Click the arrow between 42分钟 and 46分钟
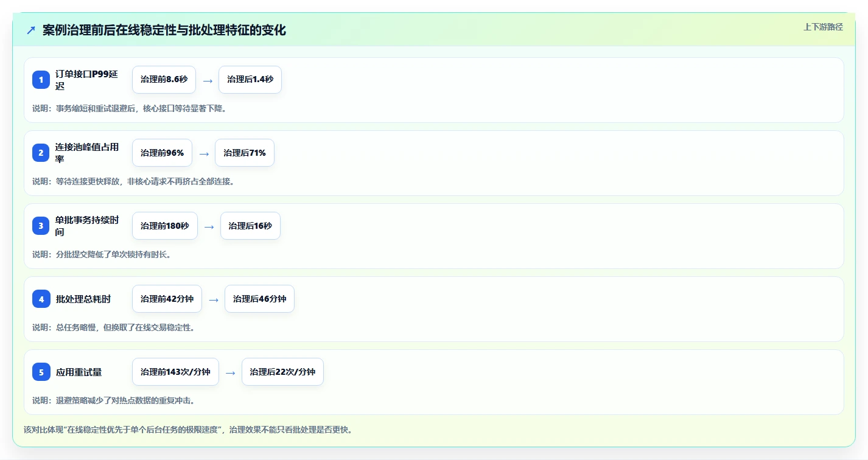This screenshot has height=460, width=868. click(x=214, y=299)
